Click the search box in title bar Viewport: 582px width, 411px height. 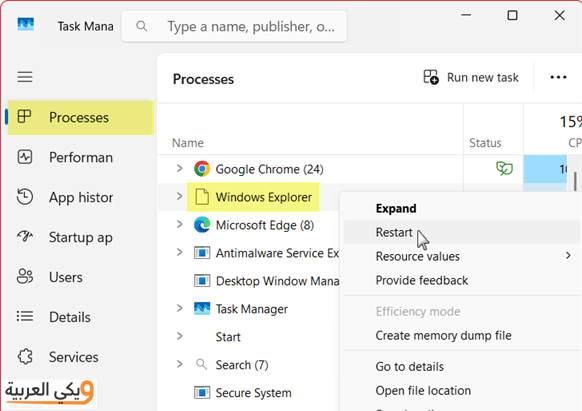234,26
